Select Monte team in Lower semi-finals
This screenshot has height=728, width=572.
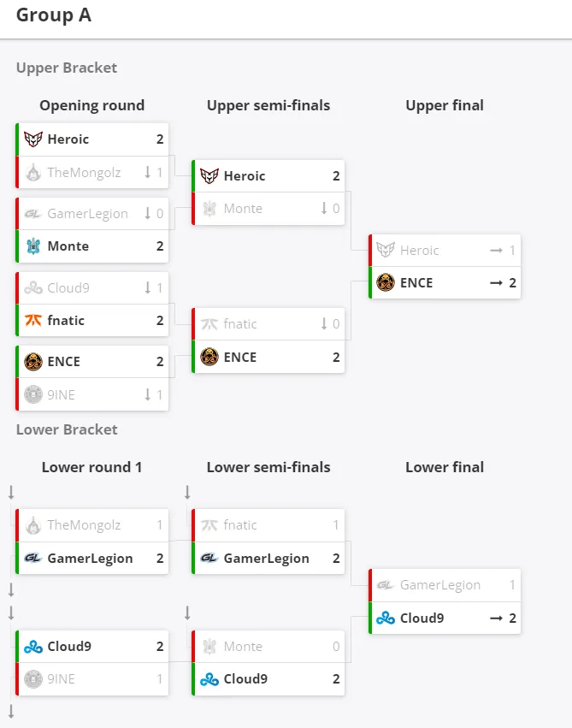coord(268,646)
